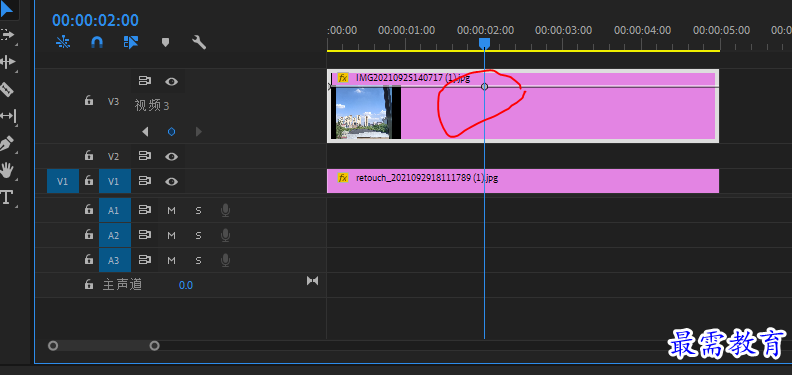
Task: Select clip retouch_2021092918111789 (1).jpg on V1
Action: (523, 181)
